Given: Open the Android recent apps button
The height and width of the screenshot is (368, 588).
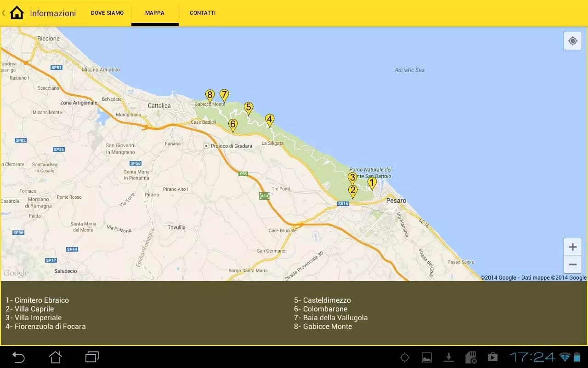Looking at the screenshot, I should (x=92, y=357).
